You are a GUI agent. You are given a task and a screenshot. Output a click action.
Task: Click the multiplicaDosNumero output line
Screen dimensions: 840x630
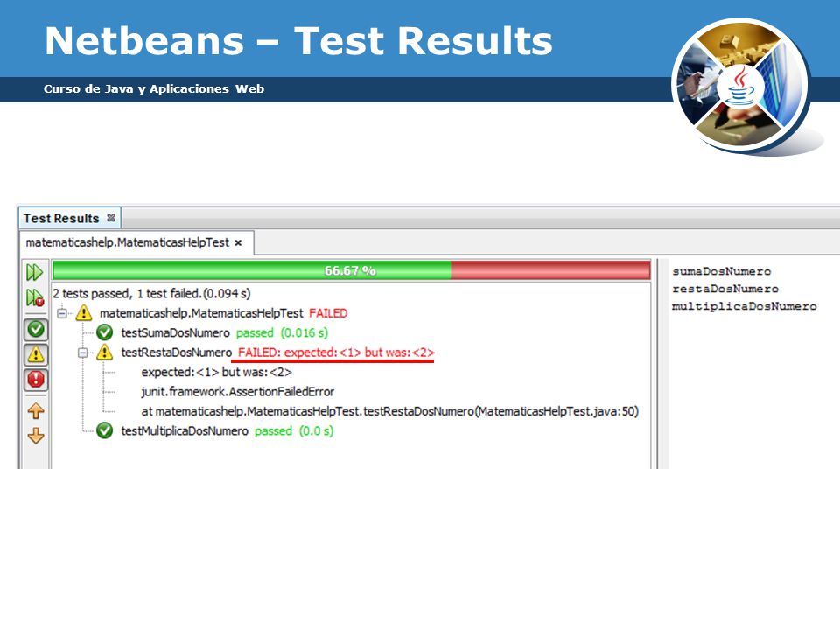744,306
